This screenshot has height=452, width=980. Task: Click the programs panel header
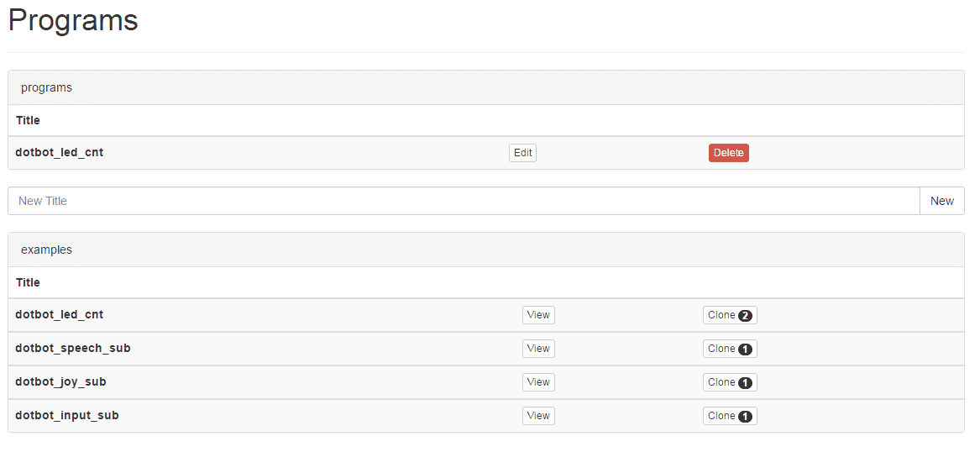point(47,87)
